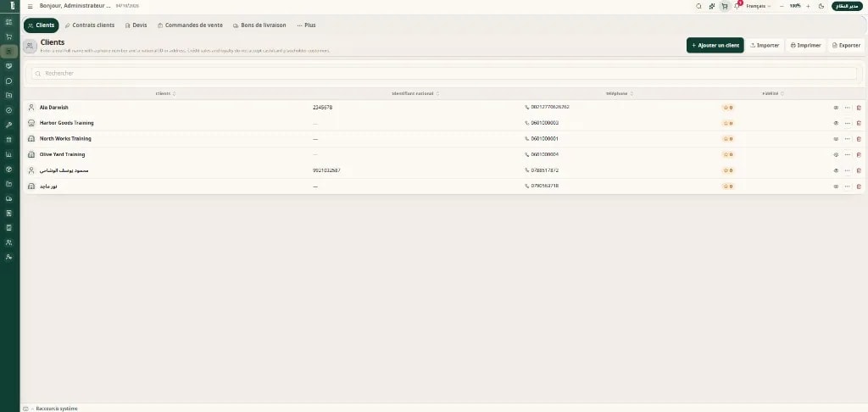The width and height of the screenshot is (868, 412).
Task: Open the check-circle icon in sidebar
Action: [x=8, y=110]
